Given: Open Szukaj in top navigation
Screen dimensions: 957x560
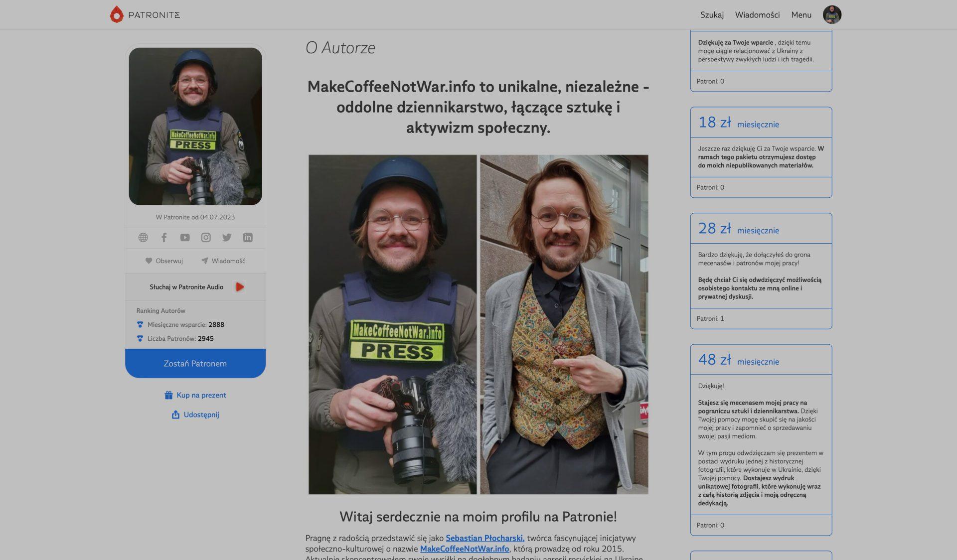Looking at the screenshot, I should pyautogui.click(x=712, y=15).
